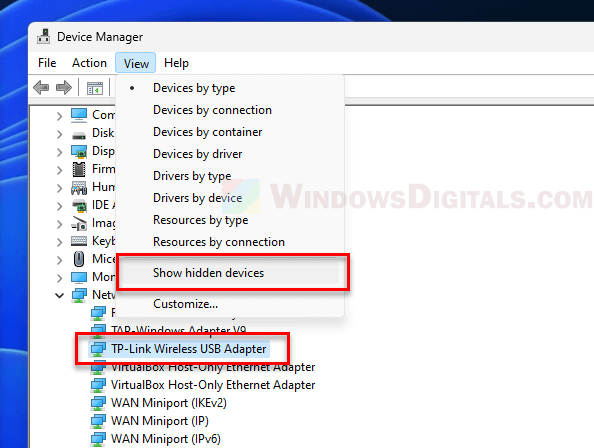Select WAN Miniport (IKEv2) label
Viewport: 594px width, 448px height.
coord(169,403)
